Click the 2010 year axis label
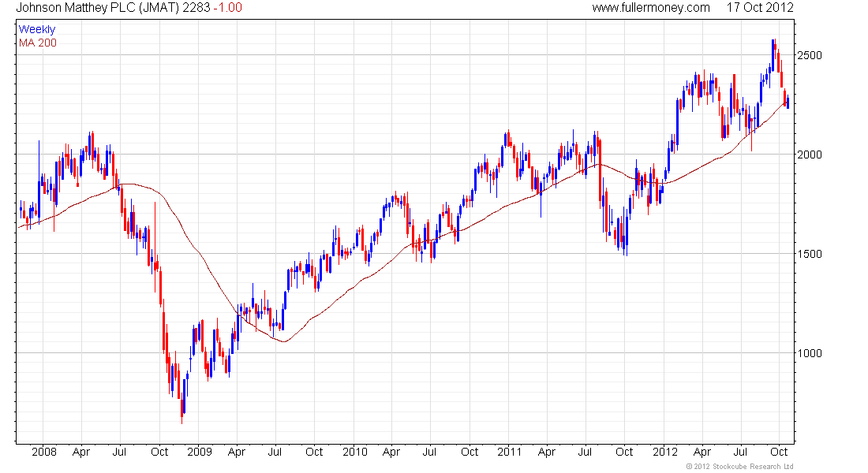 tap(355, 452)
